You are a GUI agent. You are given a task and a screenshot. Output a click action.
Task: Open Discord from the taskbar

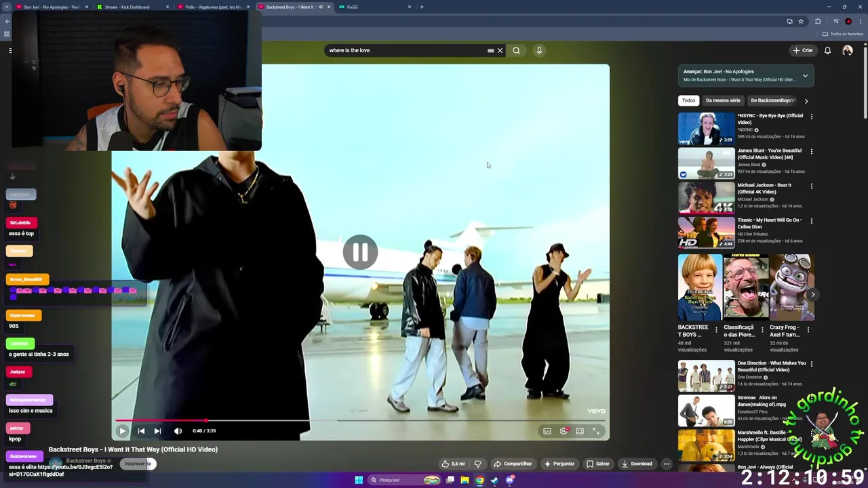[510, 480]
